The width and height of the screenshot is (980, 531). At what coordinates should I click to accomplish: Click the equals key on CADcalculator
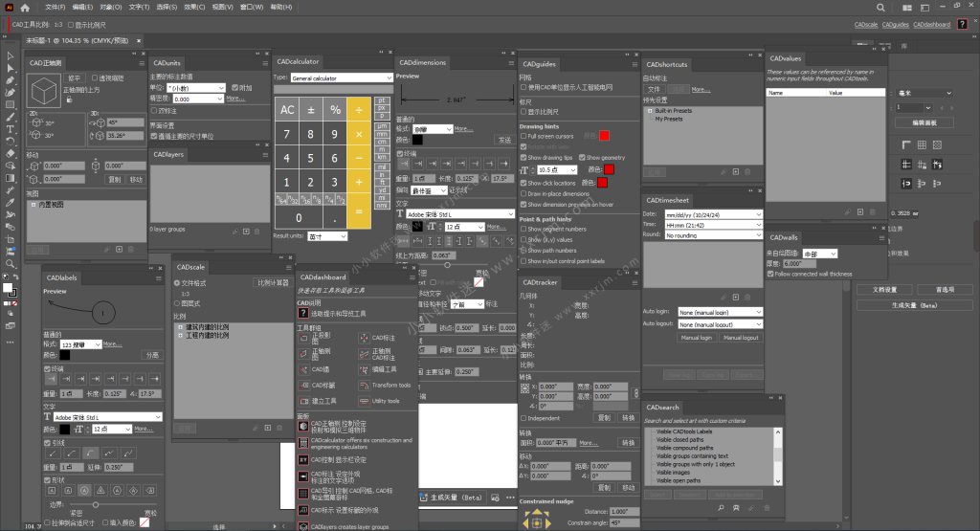pos(359,211)
